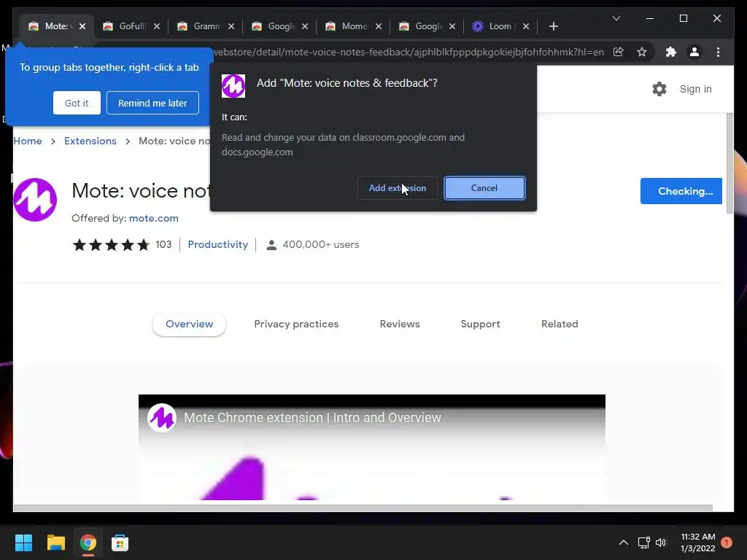Click the star rating

click(111, 245)
